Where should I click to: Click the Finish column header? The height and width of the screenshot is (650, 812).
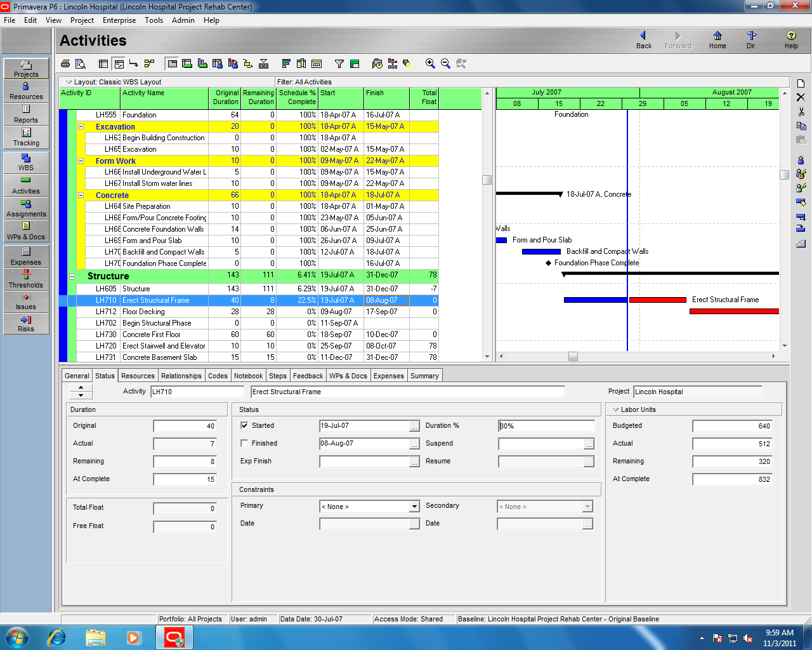click(x=386, y=98)
